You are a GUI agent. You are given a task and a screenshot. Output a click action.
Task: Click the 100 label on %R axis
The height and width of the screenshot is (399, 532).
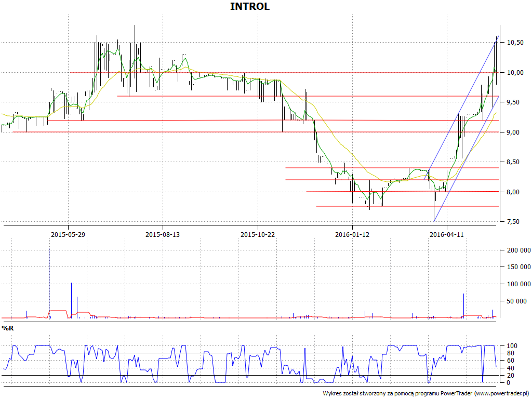click(x=512, y=346)
